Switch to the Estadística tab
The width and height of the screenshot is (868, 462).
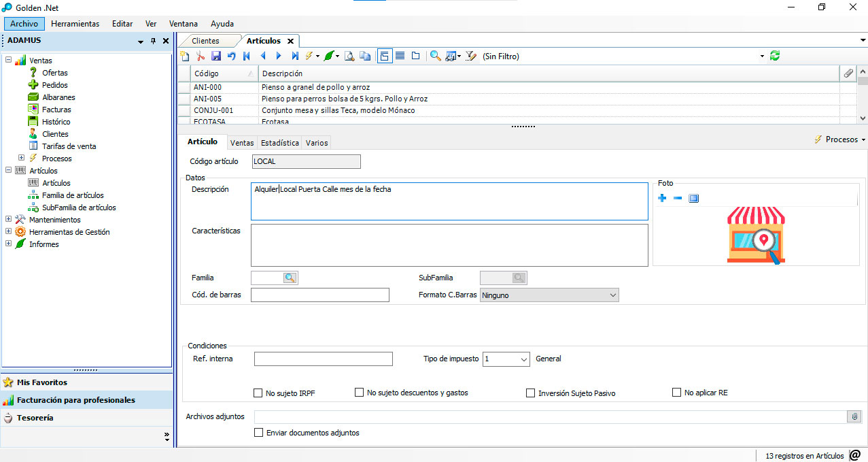click(279, 143)
